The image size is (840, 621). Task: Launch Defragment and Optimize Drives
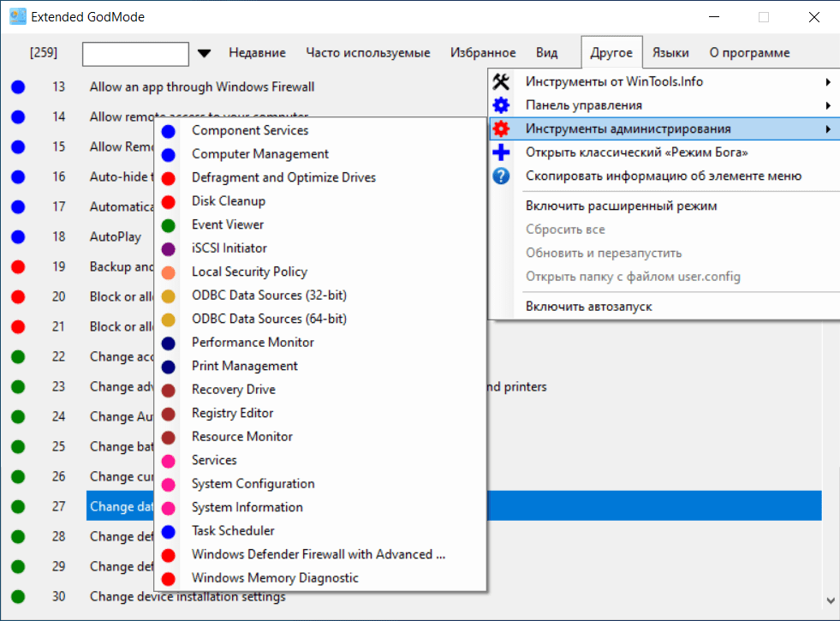point(284,177)
